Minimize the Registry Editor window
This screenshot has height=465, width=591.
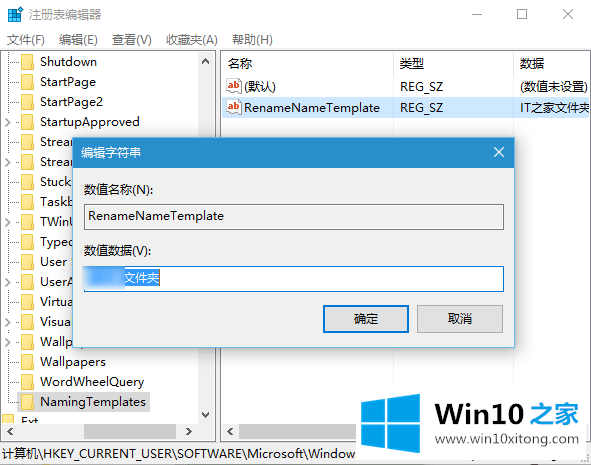(477, 14)
